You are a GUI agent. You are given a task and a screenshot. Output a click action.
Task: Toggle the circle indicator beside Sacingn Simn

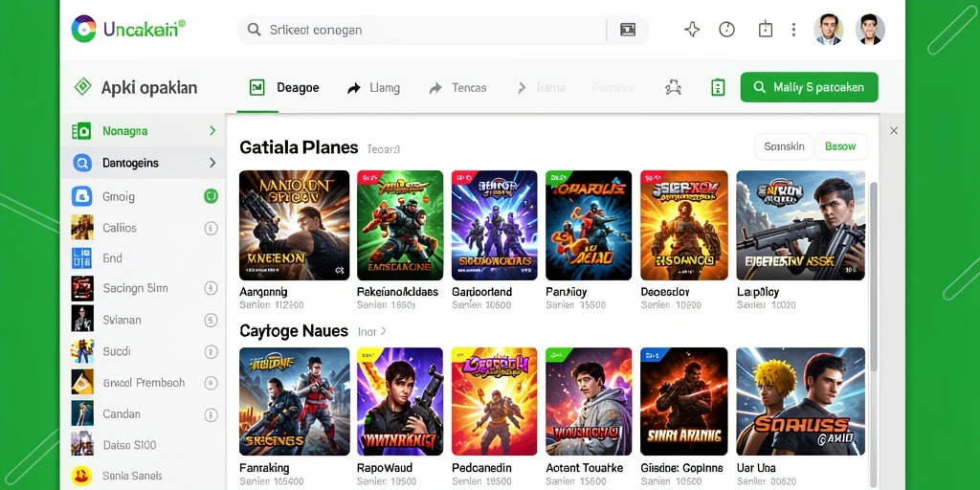[211, 288]
